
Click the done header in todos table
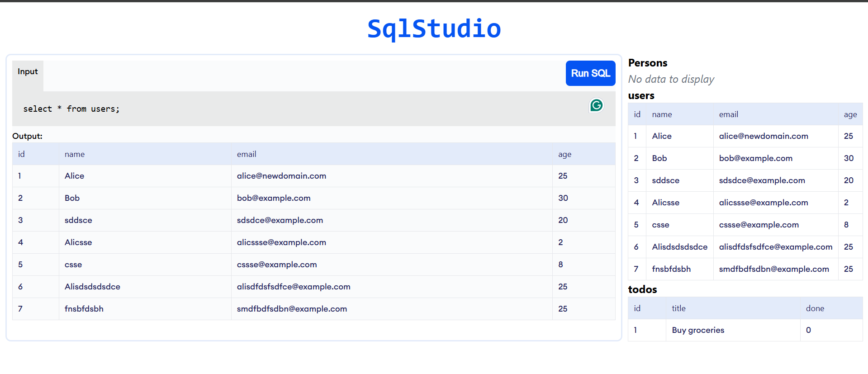click(831, 308)
